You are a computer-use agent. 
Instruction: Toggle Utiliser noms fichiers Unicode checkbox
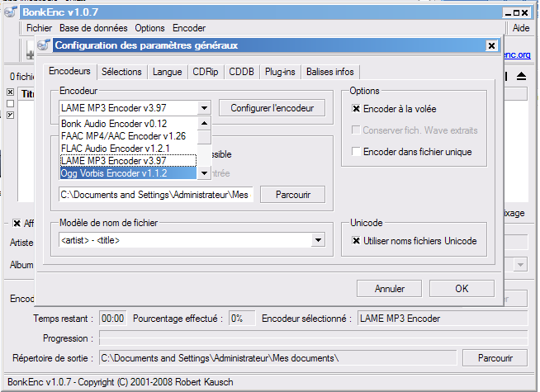[x=356, y=241]
